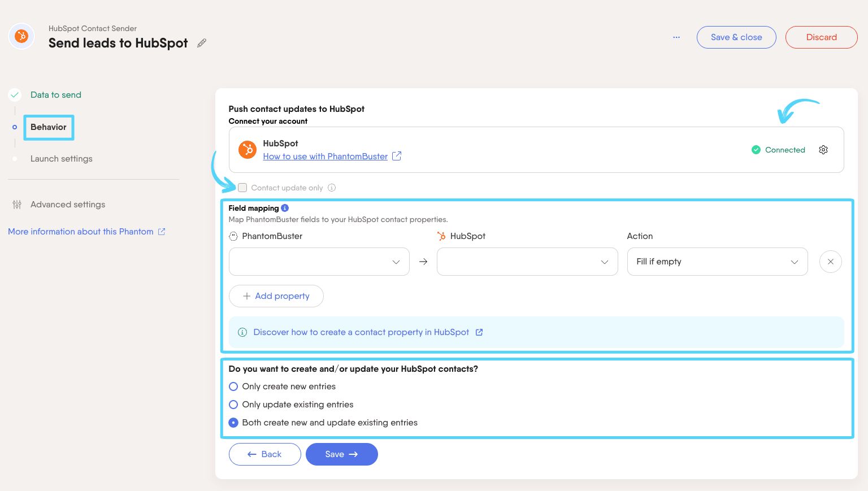Discard the changes

point(822,37)
